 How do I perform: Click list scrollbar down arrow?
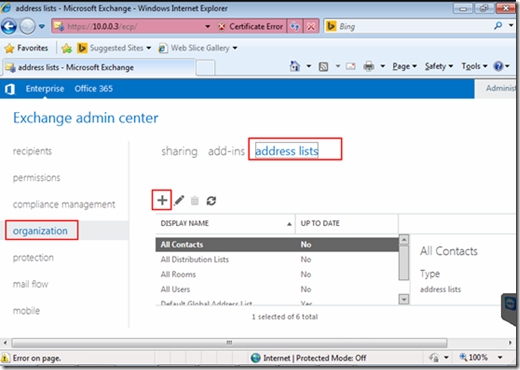404,299
